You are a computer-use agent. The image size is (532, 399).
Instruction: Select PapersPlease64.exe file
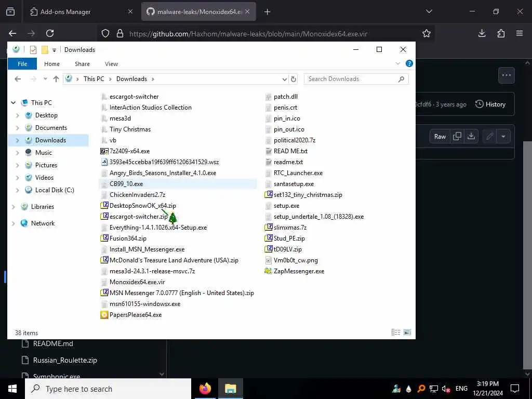point(136,315)
